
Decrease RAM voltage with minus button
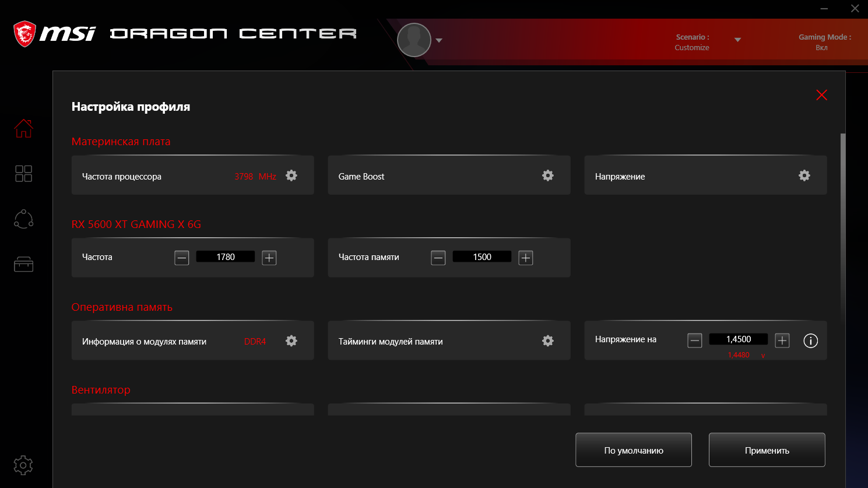[695, 340]
